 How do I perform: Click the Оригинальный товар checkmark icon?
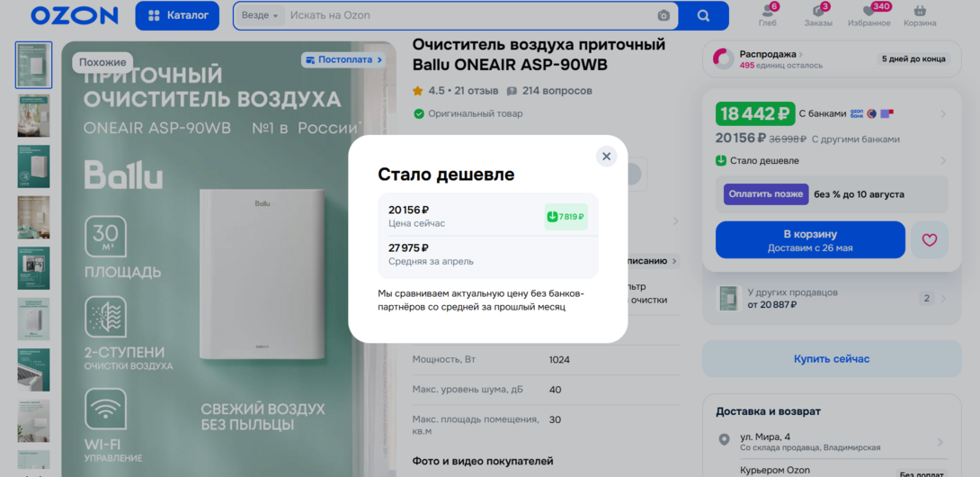[418, 114]
